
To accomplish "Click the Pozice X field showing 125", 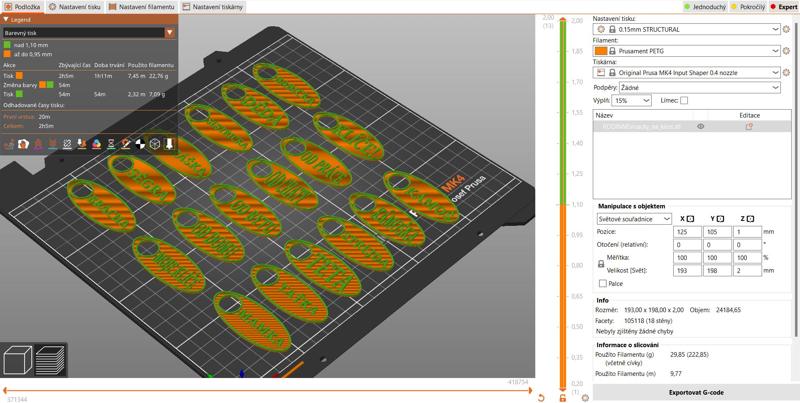I will pyautogui.click(x=687, y=232).
